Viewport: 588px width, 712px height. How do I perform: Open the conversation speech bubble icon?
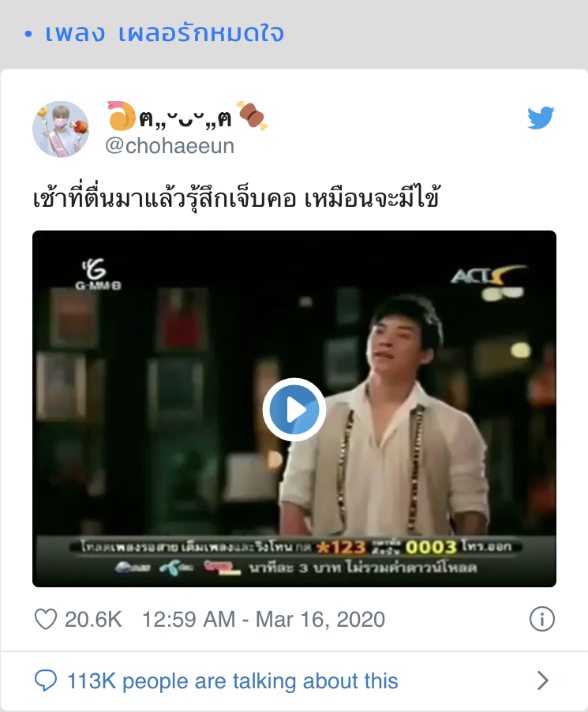(46, 680)
